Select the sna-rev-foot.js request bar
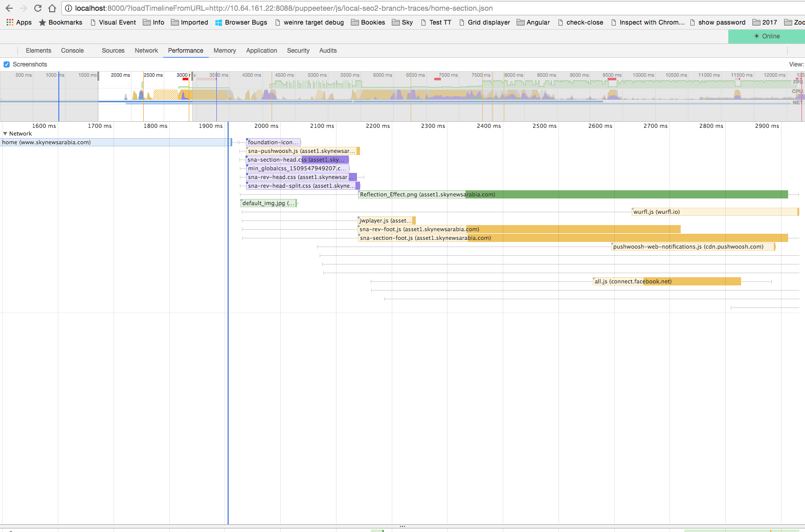The image size is (805, 532). [x=519, y=229]
